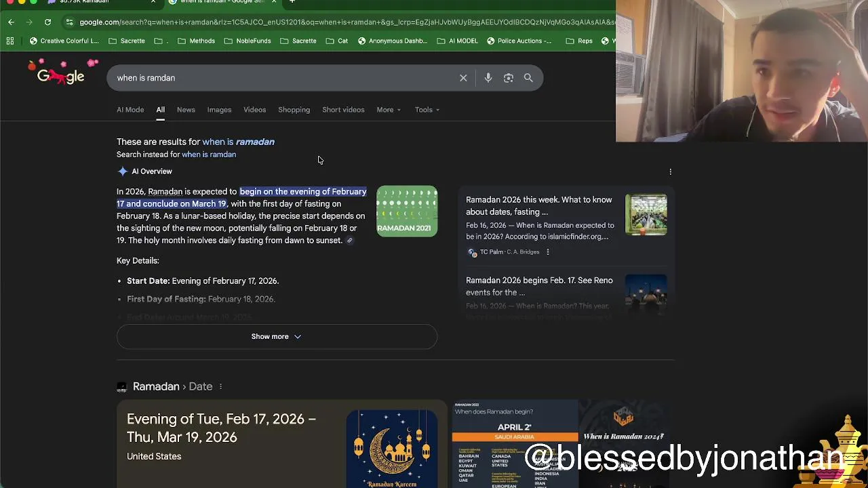Open 'Ramadan 2026 begins Feb. 17' article
Screen dimensions: 868x488
539,286
